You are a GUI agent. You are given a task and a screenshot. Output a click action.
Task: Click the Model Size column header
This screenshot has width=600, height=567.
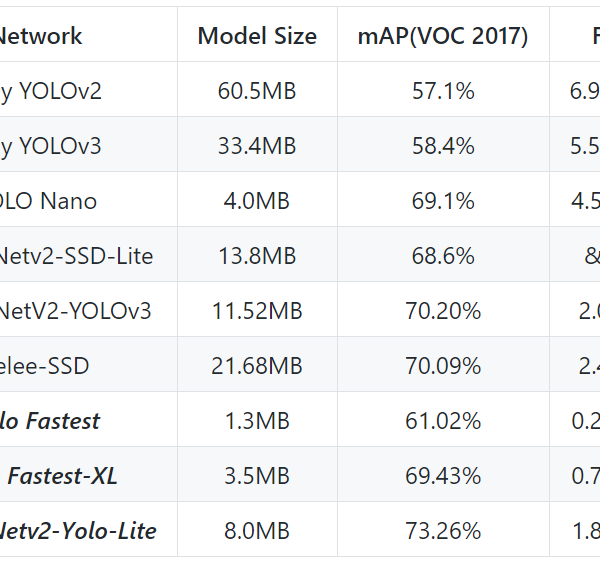[257, 37]
